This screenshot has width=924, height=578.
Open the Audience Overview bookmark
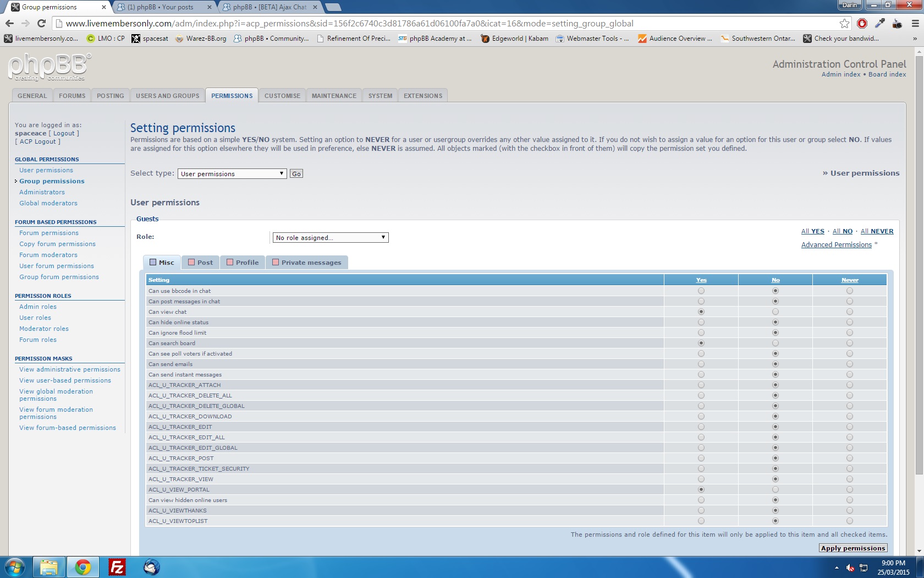pos(675,39)
